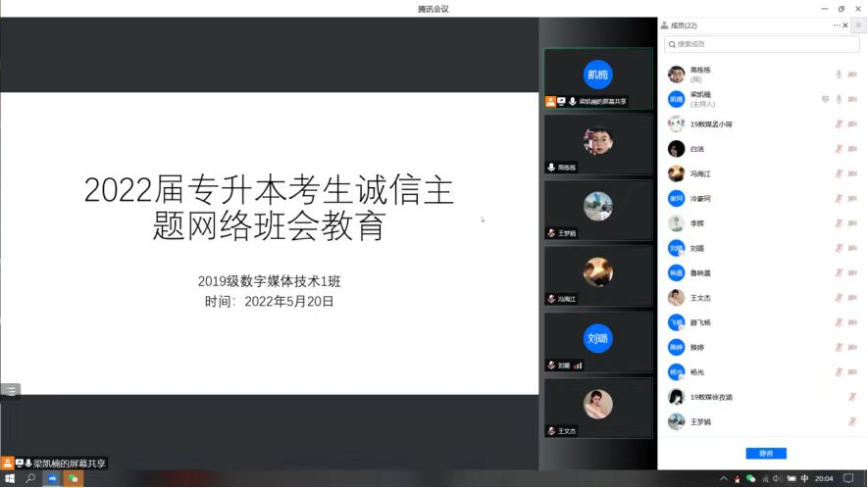
Task: Open the members panel more options (···)
Action: 837,25
